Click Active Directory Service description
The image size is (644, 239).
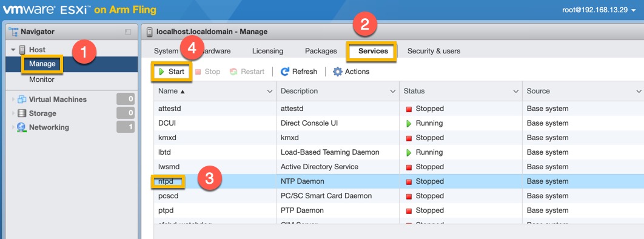319,167
